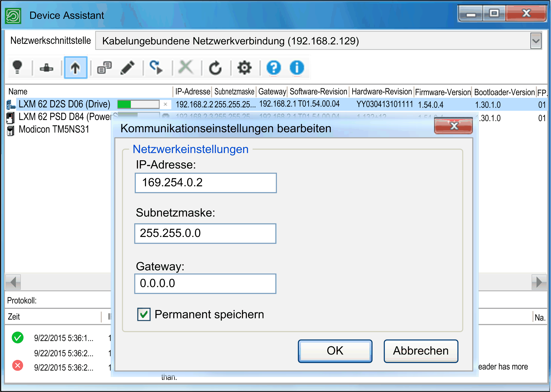Click the IP-Adresse input field
The width and height of the screenshot is (551, 392).
coord(206,183)
